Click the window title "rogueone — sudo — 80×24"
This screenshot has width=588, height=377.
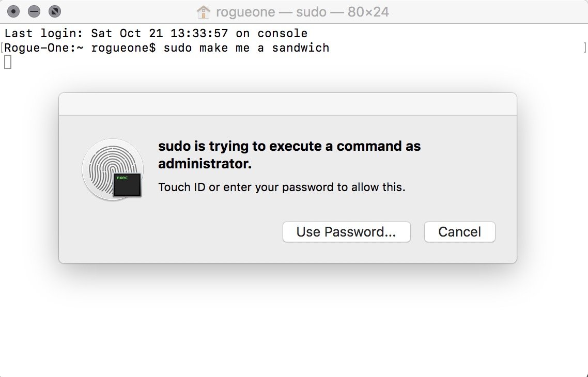click(302, 11)
